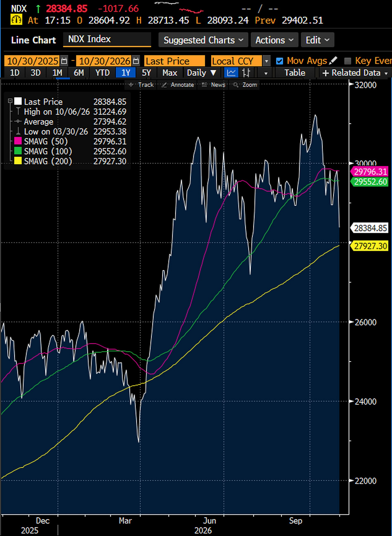The width and height of the screenshot is (392, 536).
Task: Click the High marker icon in the legend
Action: [x=18, y=112]
